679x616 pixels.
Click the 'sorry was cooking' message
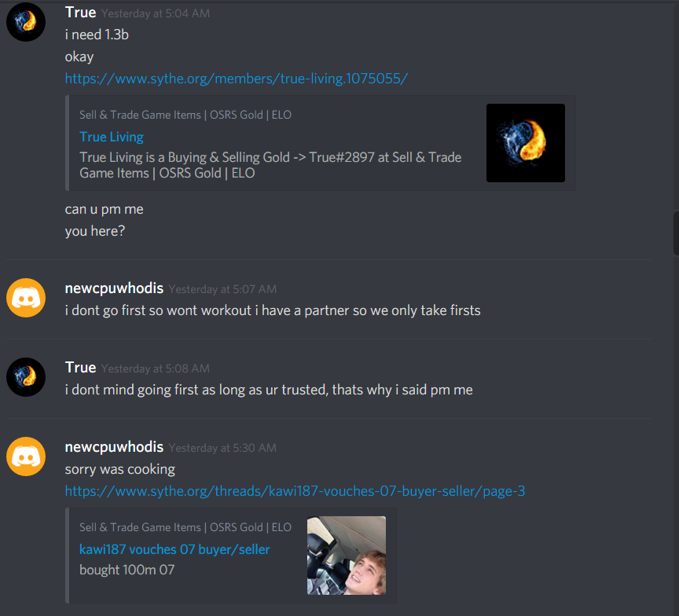pos(120,469)
